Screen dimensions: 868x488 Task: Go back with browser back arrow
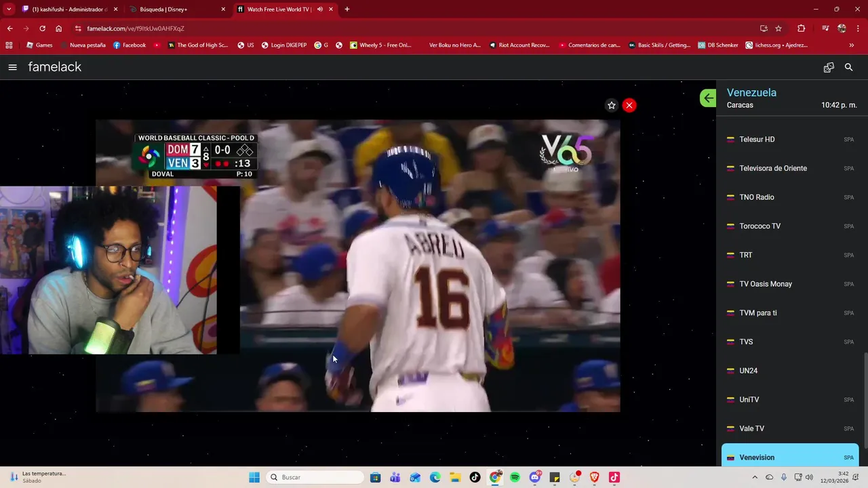(x=9, y=28)
